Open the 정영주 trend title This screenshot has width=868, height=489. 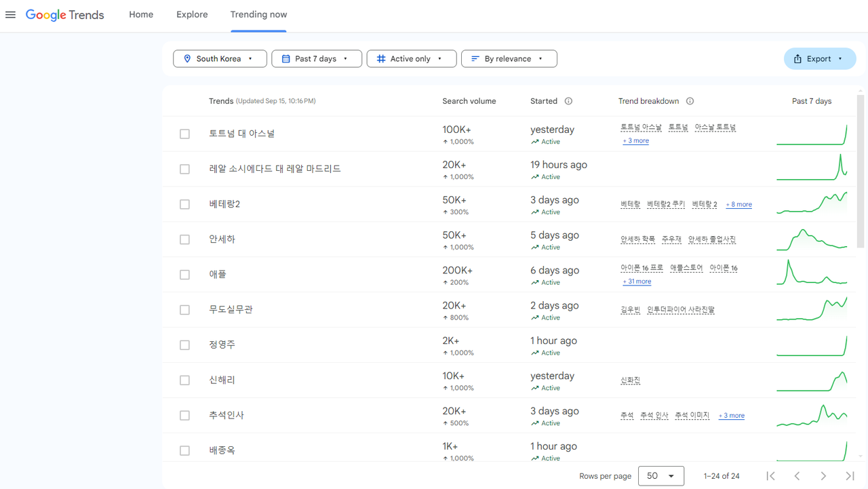tap(222, 345)
